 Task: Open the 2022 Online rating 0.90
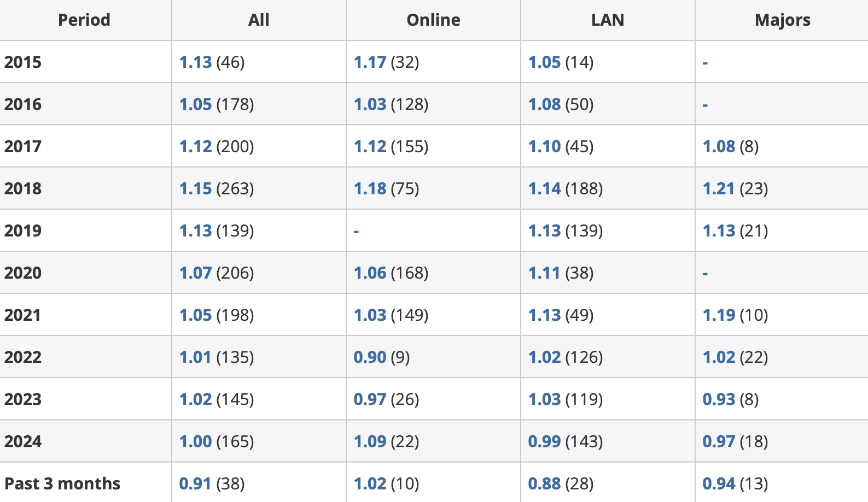(370, 357)
